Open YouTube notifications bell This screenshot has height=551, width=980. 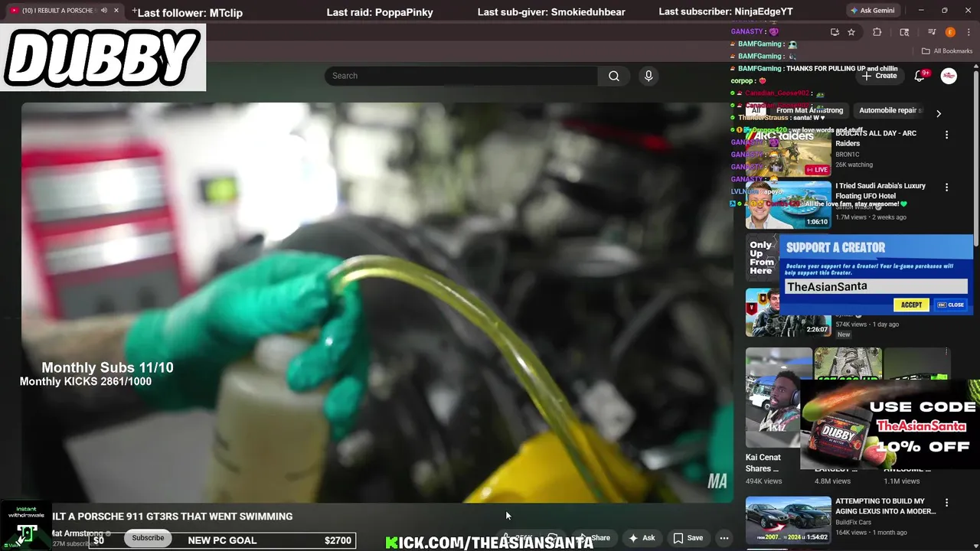coord(920,76)
